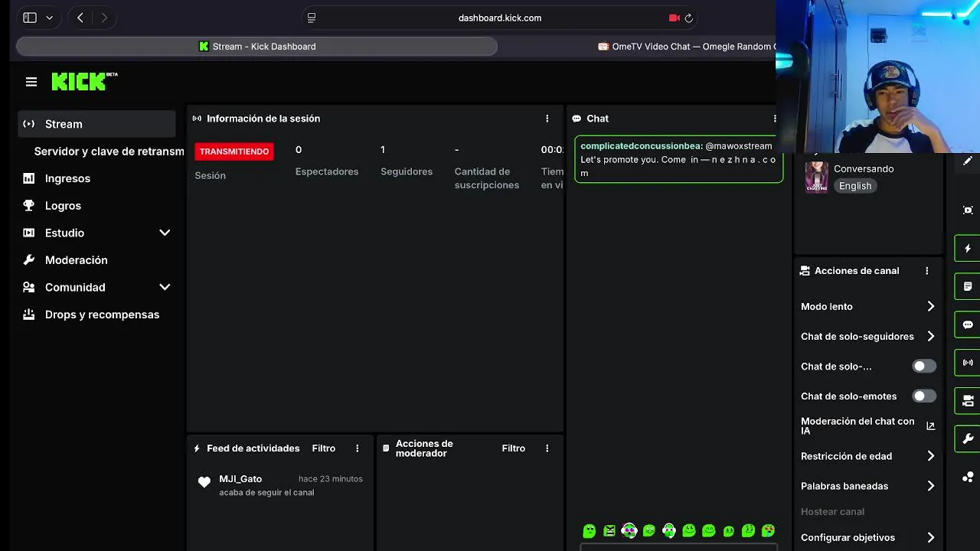Open Feed de actividades three-dot menu
Screen dimensions: 980x551
pyautogui.click(x=357, y=448)
